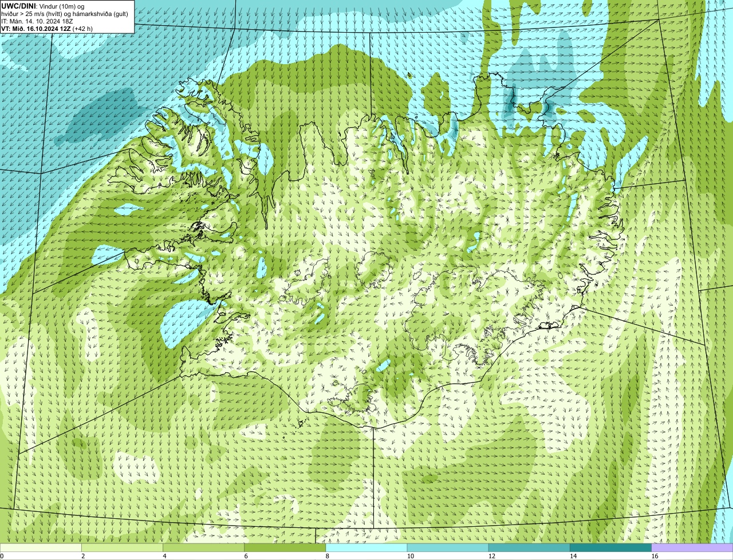Click the scale label '16'
Image resolution: width=733 pixels, height=560 pixels.
[655, 556]
